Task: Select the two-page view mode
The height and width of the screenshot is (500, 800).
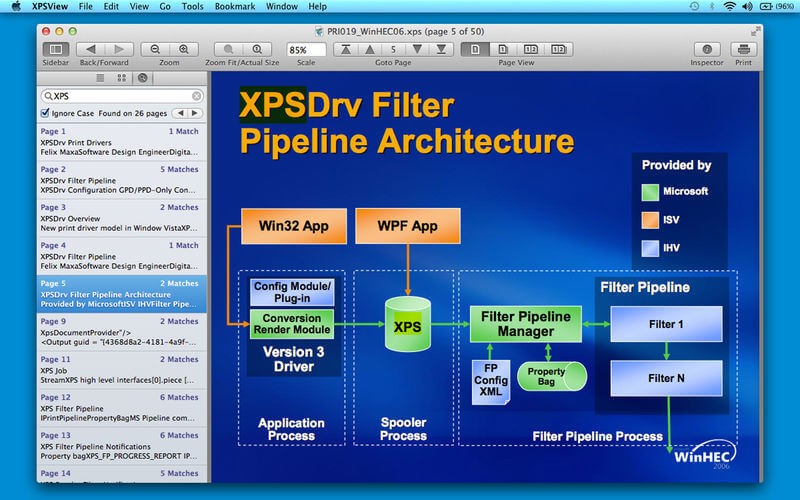Action: click(531, 49)
